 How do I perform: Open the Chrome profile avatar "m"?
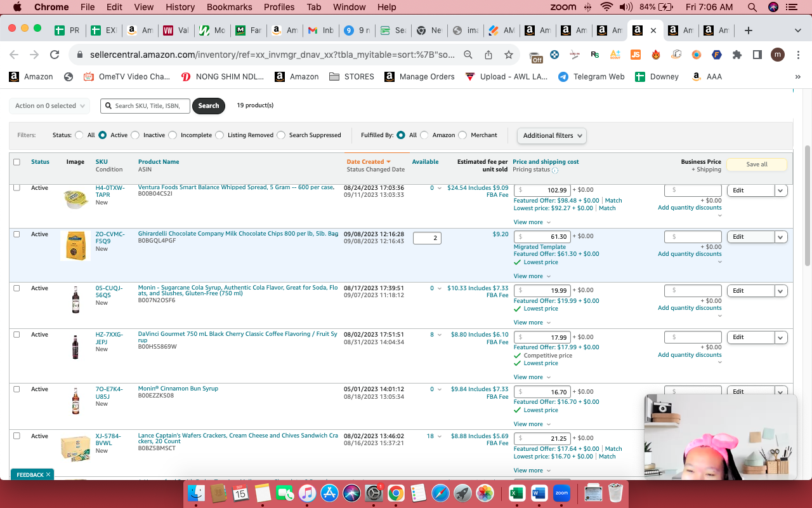[778, 55]
